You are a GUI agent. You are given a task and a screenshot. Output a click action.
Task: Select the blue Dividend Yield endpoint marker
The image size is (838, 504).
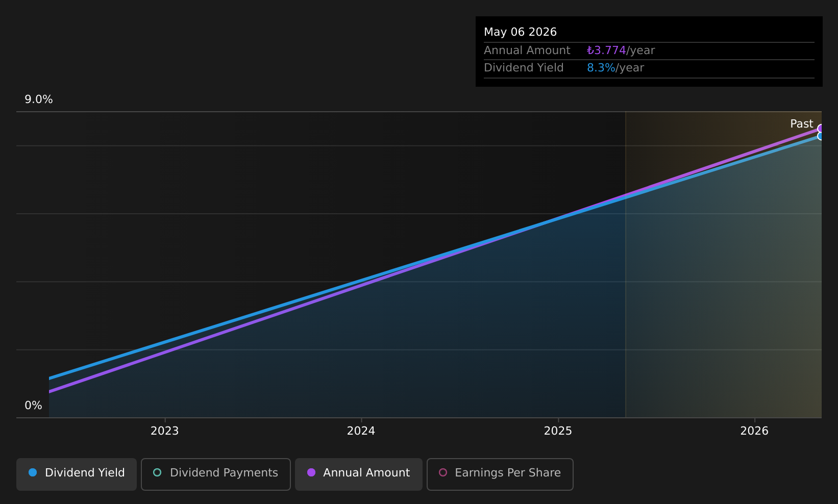coord(821,136)
